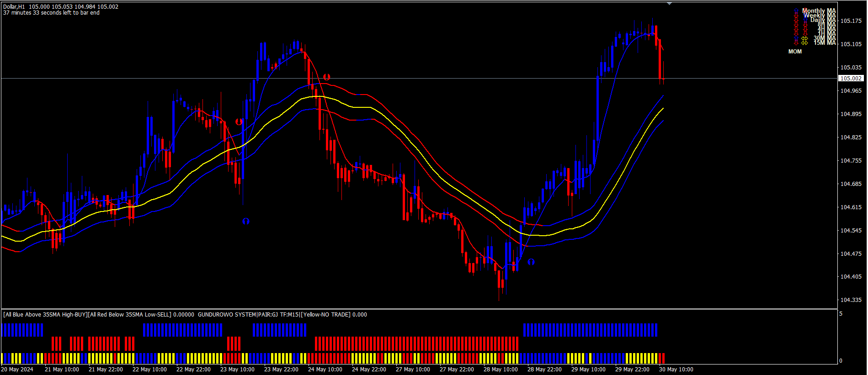Click the "[All Blue Above 35SMA High-BUY]" indicator label

(45, 315)
